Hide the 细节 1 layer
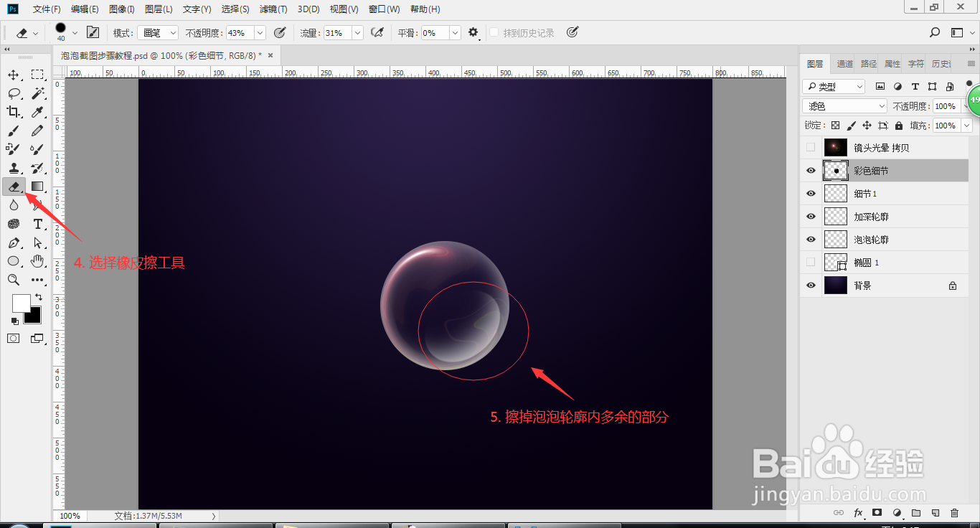Viewport: 980px width, 528px height. coord(811,194)
